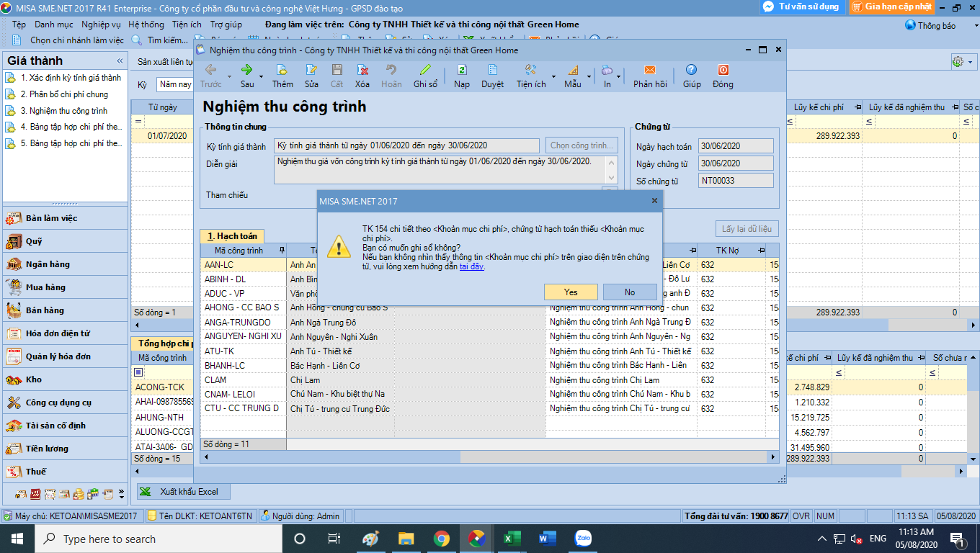Click Tư vấn sử dụng button

coord(801,6)
